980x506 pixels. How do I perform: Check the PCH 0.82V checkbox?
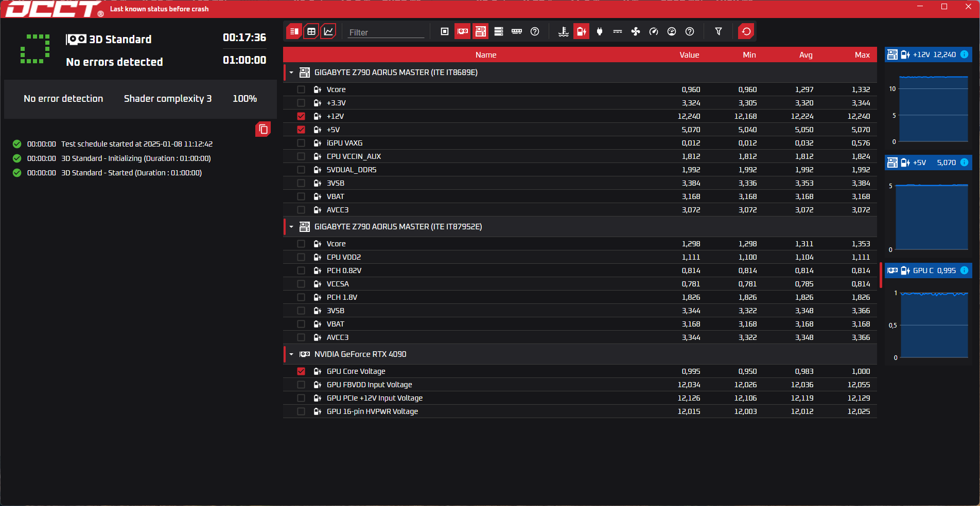[x=301, y=270]
